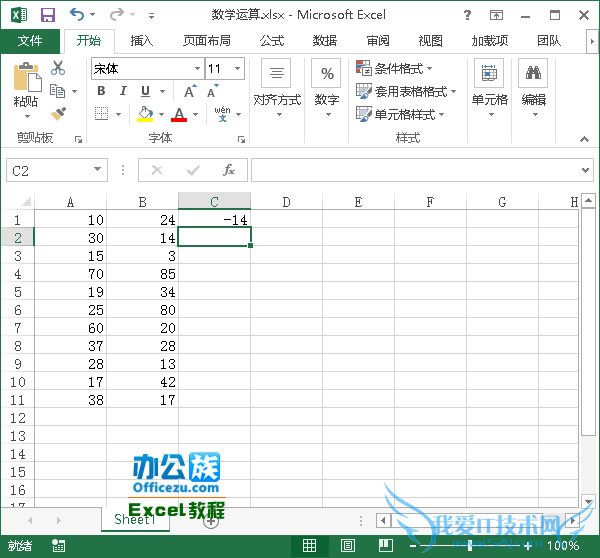600x558 pixels.
Task: Open the 文件 file menu button
Action: point(30,41)
